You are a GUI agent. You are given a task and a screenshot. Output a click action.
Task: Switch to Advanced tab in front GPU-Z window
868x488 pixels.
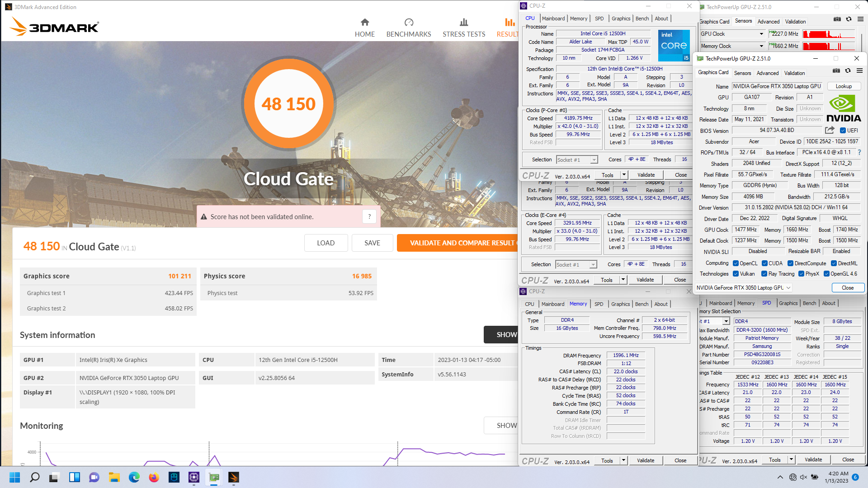(x=768, y=73)
